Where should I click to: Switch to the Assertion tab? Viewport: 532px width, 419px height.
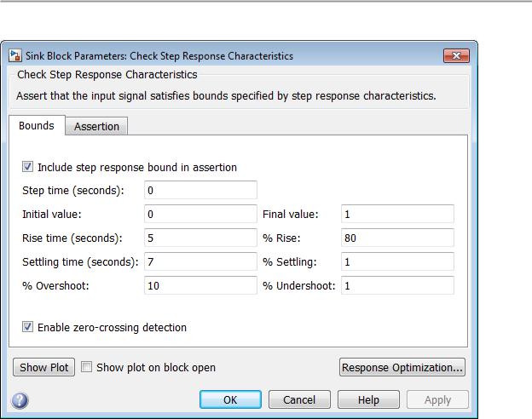tap(96, 126)
